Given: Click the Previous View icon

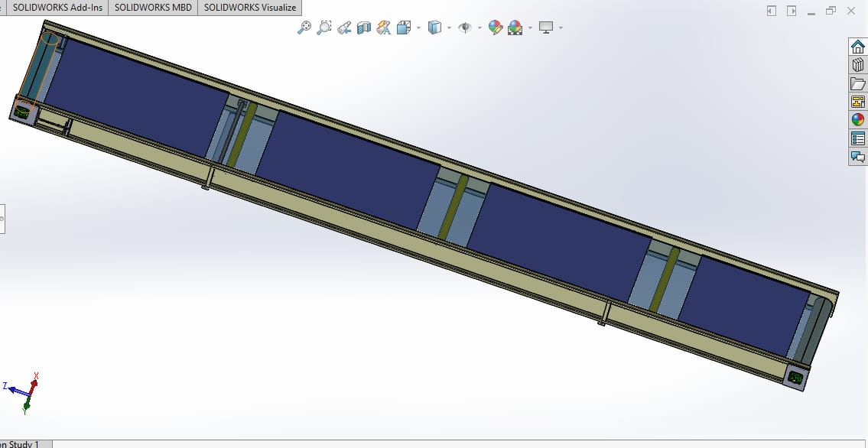Looking at the screenshot, I should coord(344,27).
